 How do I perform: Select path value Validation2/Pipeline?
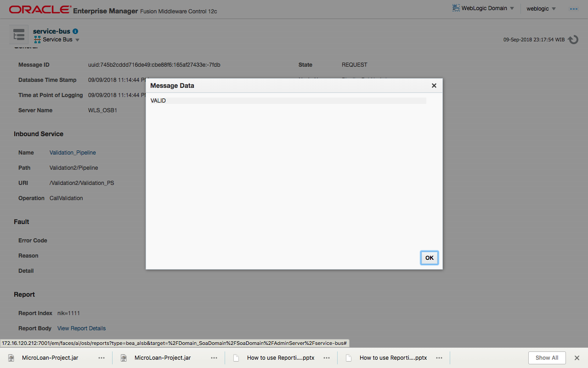[x=73, y=168]
